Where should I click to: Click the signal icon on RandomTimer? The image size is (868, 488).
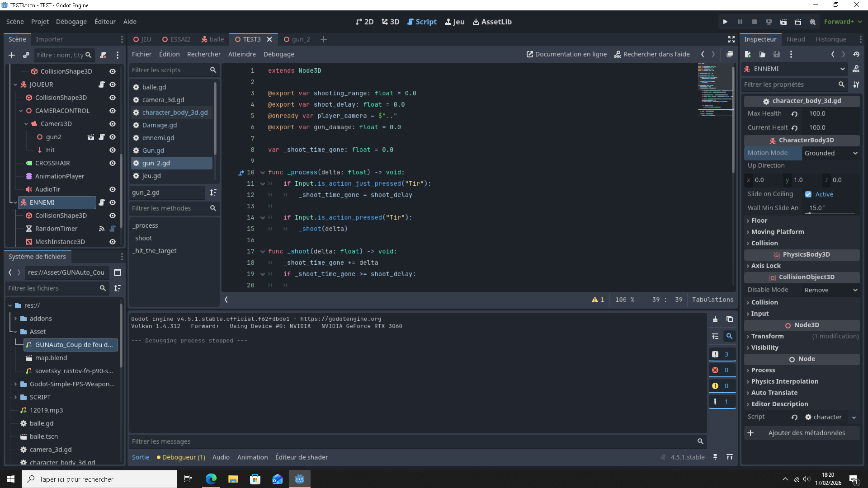102,229
